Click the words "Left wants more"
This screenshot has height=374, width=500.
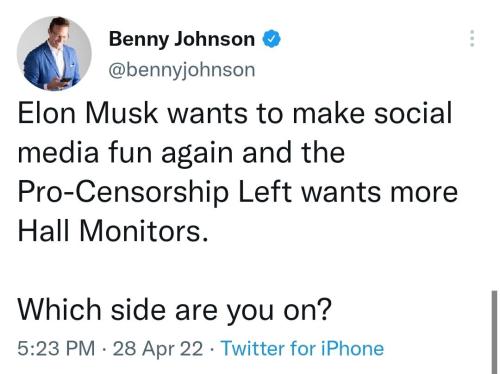(348, 192)
